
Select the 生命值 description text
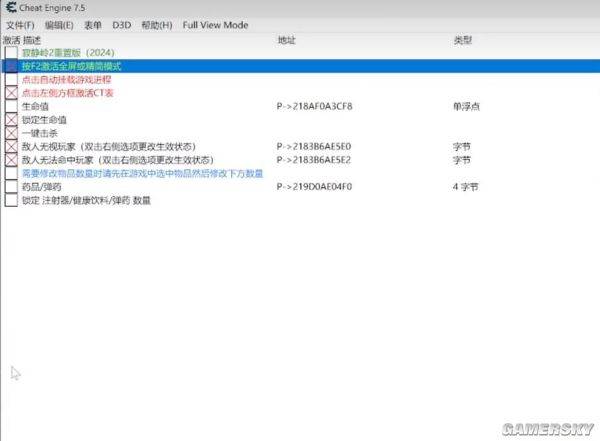pos(35,106)
